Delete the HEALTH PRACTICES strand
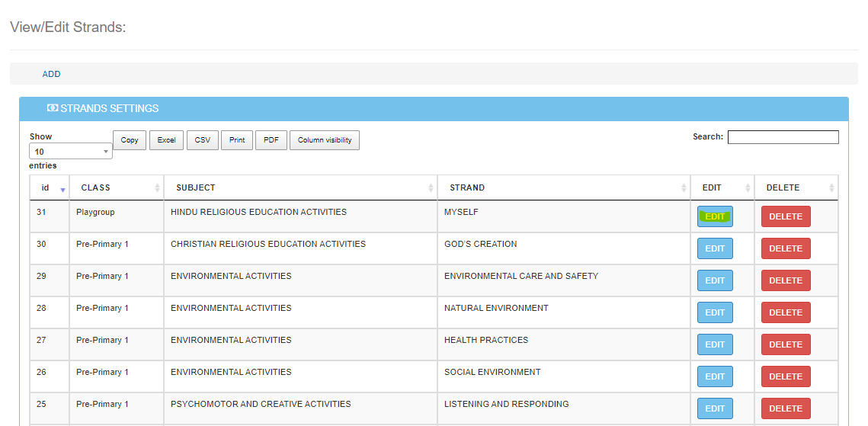868x426 pixels. (785, 344)
